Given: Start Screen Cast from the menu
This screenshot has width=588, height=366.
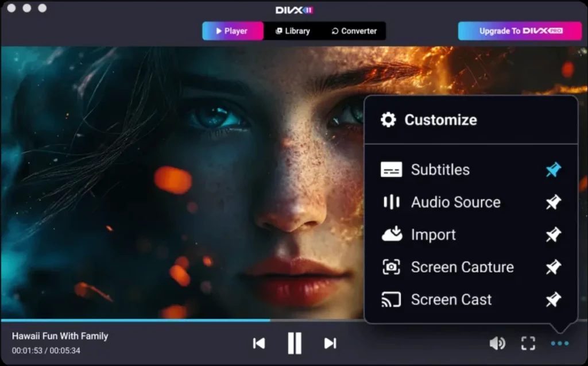Looking at the screenshot, I should point(451,299).
